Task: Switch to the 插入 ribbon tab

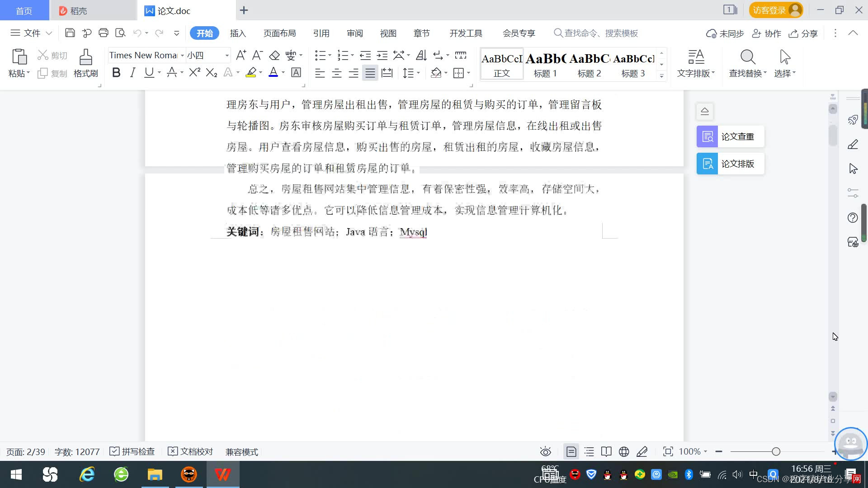Action: pos(238,33)
